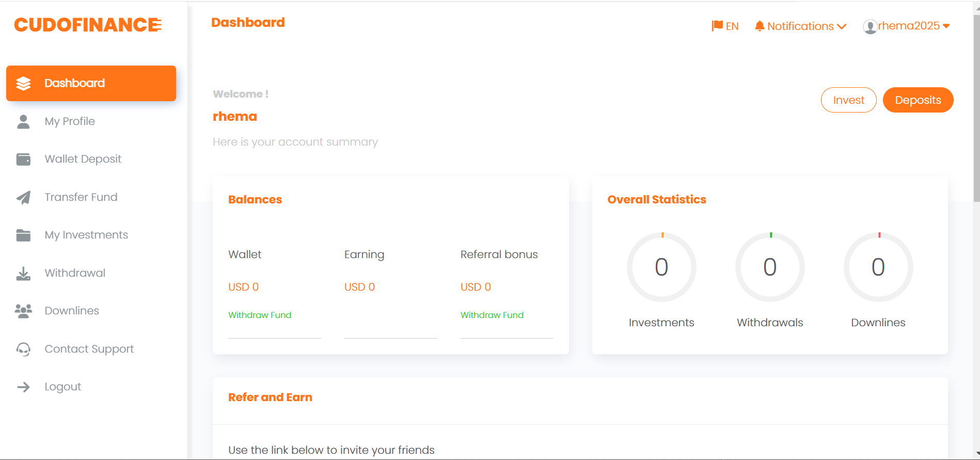Click the EN language flag icon
The image size is (980, 460).
pyautogui.click(x=717, y=25)
